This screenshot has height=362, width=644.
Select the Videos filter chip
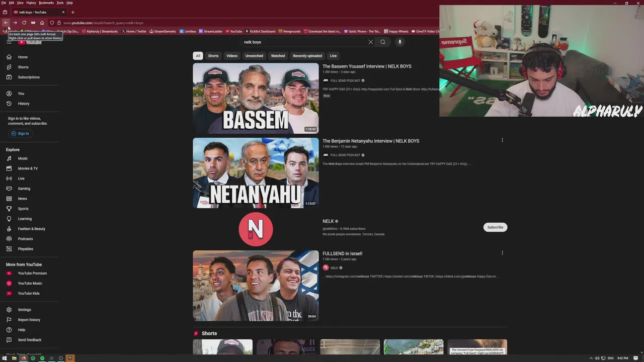click(x=232, y=56)
